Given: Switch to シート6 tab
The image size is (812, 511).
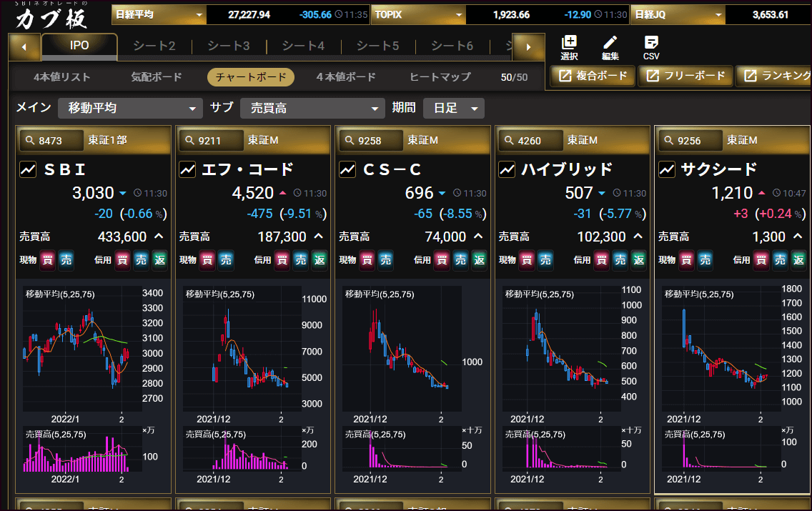Looking at the screenshot, I should click(x=452, y=46).
